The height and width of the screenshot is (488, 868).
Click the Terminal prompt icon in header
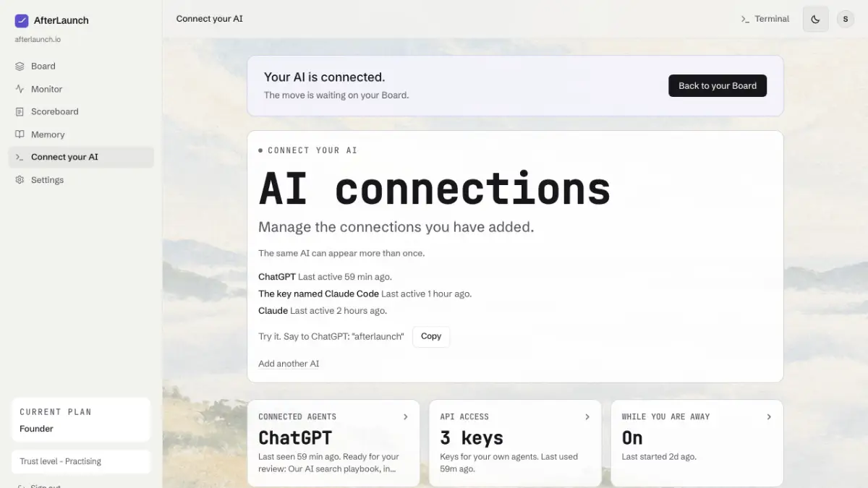click(x=745, y=19)
